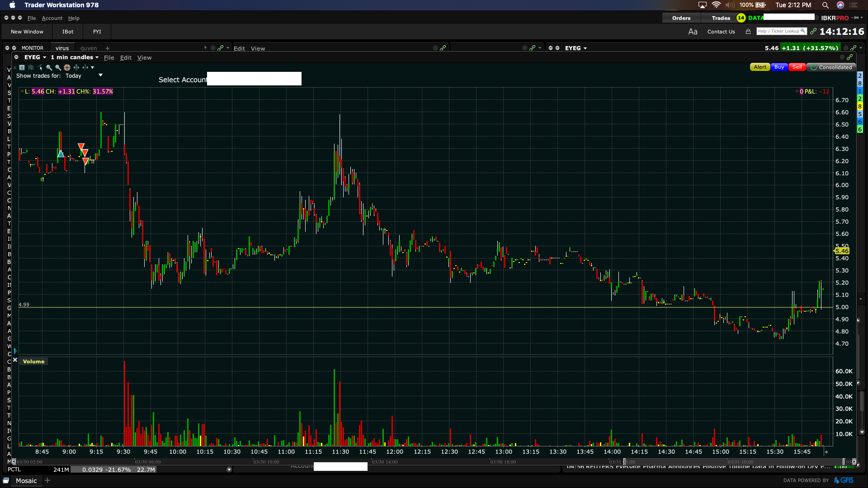Select the text annotation tool icon
Viewport: 868px width, 488px height.
point(22,67)
